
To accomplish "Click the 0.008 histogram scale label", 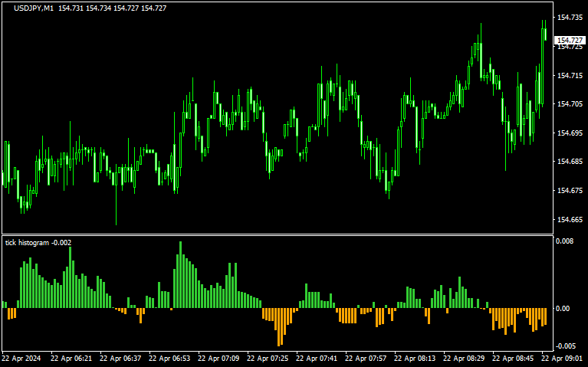I will pos(565,241).
